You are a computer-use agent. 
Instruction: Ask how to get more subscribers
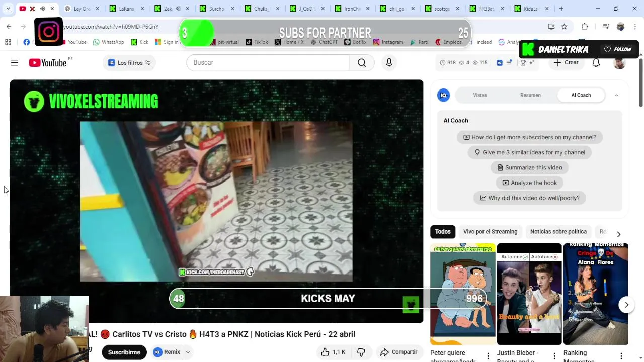point(530,137)
